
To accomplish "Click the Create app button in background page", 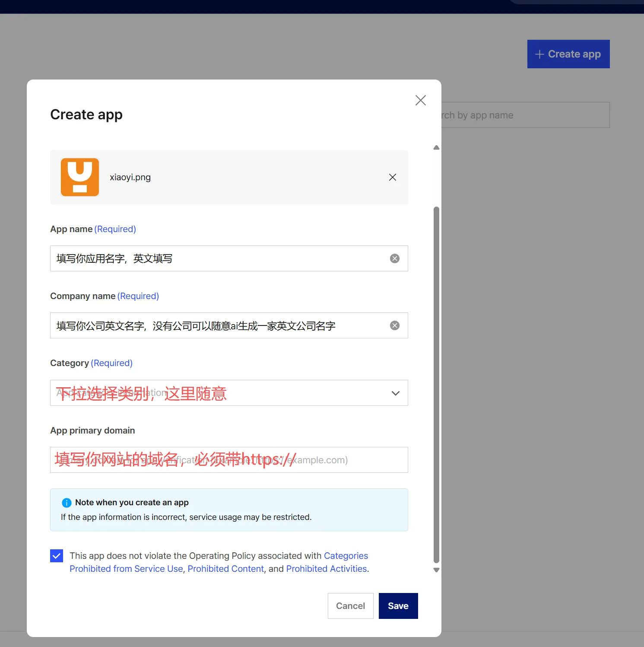I will (568, 54).
